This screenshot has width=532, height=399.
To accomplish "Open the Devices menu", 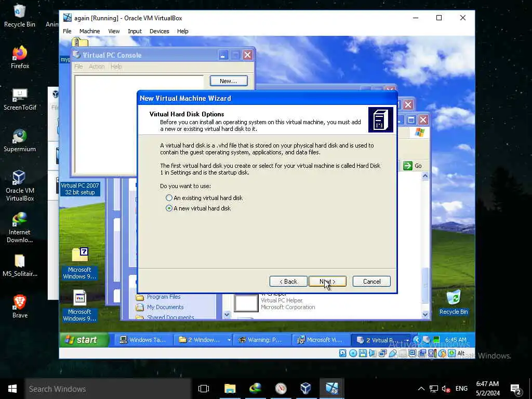I will click(x=159, y=31).
